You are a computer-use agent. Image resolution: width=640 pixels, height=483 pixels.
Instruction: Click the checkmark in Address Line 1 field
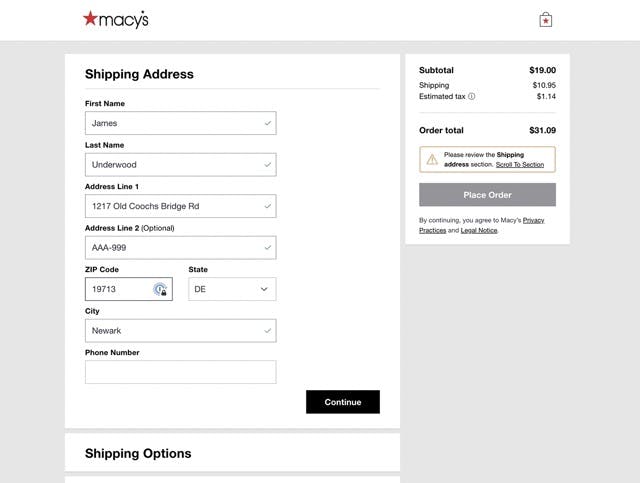pos(268,206)
